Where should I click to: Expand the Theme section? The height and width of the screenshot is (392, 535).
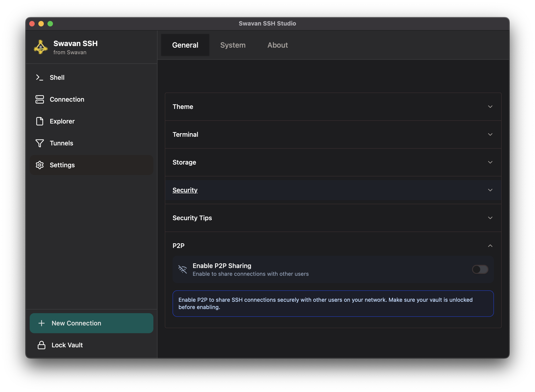click(490, 107)
